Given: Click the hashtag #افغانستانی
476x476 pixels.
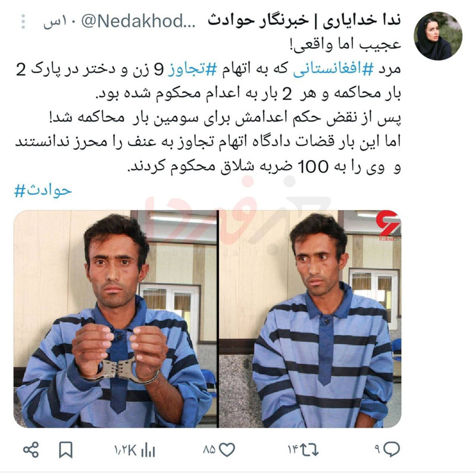Looking at the screenshot, I should [x=333, y=69].
